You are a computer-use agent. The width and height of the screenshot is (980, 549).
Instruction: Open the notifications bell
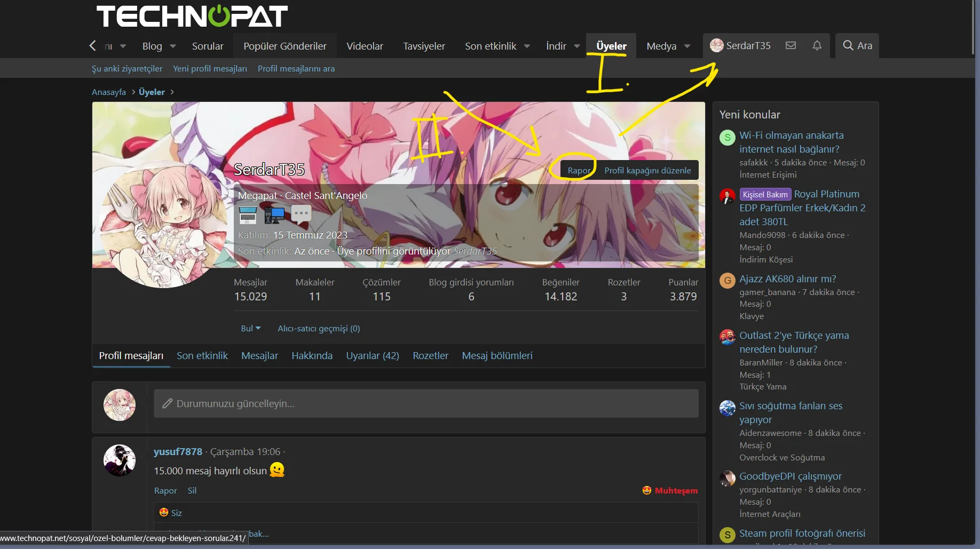[817, 45]
